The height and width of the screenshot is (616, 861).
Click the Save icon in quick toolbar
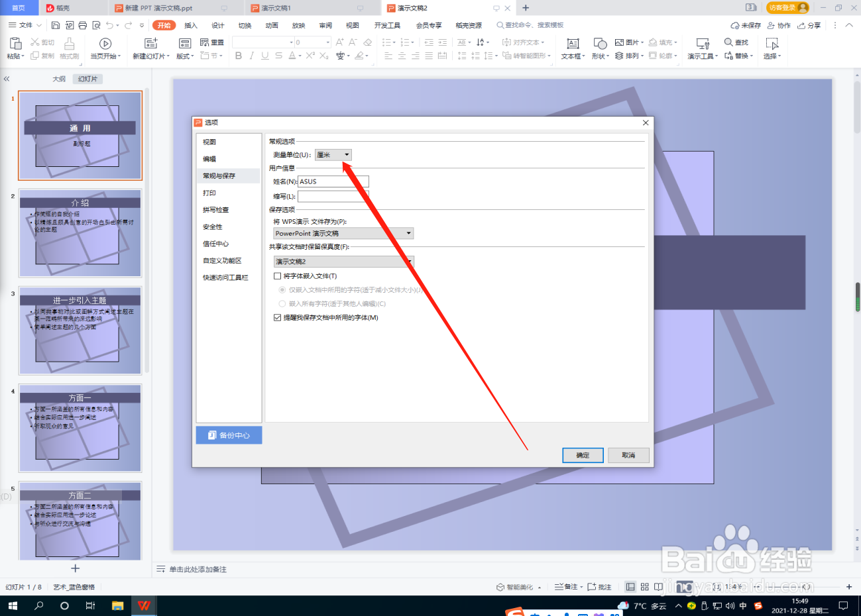tap(56, 25)
